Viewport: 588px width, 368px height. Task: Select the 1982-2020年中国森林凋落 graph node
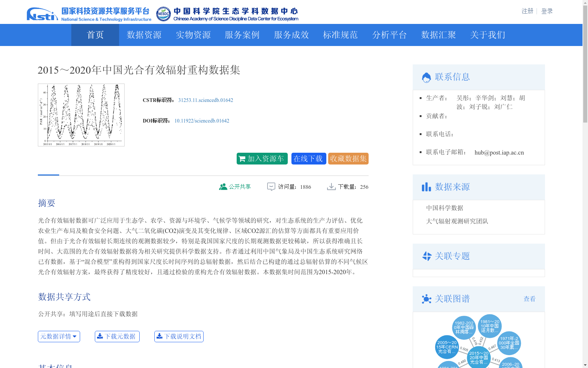click(x=464, y=328)
